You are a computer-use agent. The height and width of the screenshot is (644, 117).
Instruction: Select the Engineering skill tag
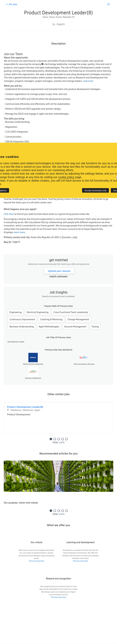[x=15, y=312]
